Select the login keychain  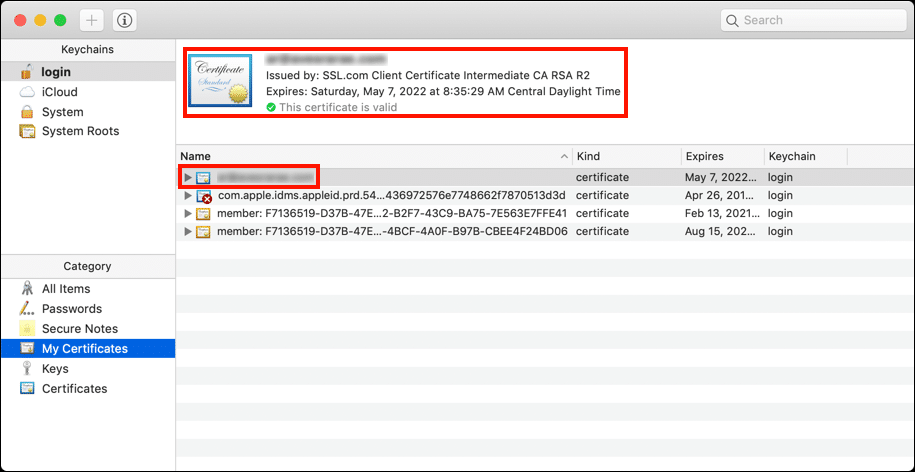[55, 72]
